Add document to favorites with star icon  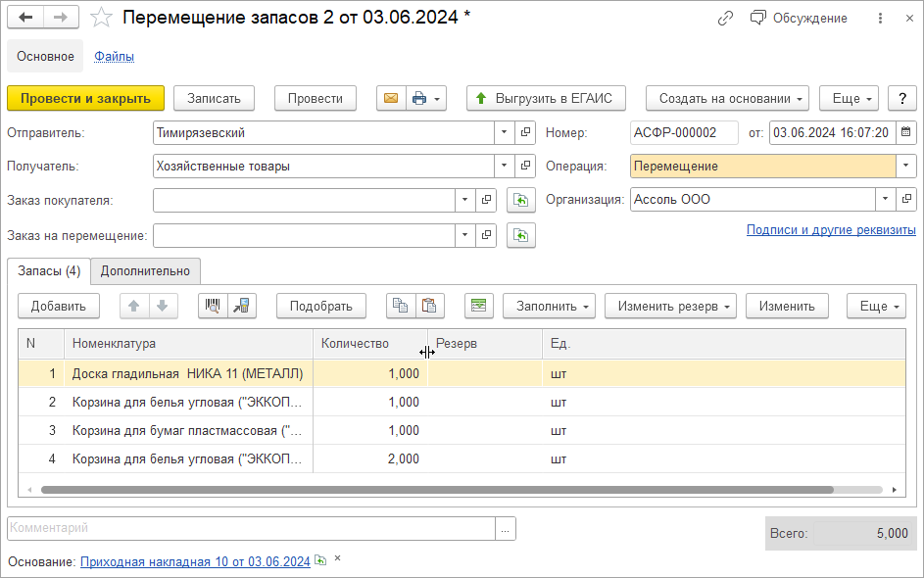point(100,18)
